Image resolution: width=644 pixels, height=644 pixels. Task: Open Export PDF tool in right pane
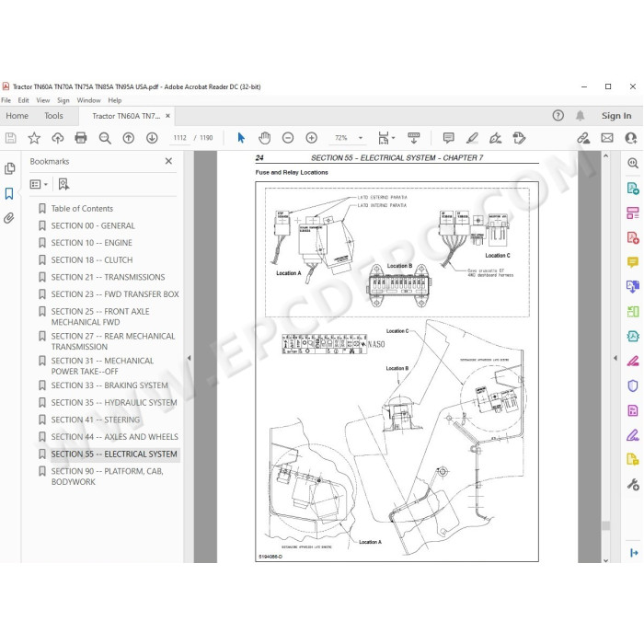pos(633,188)
